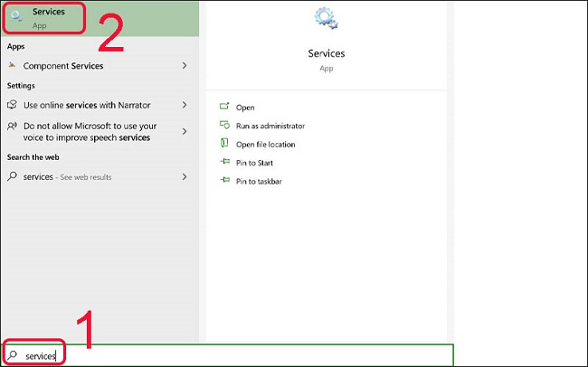Choose Pin to taskbar
Image resolution: width=588 pixels, height=367 pixels.
259,182
